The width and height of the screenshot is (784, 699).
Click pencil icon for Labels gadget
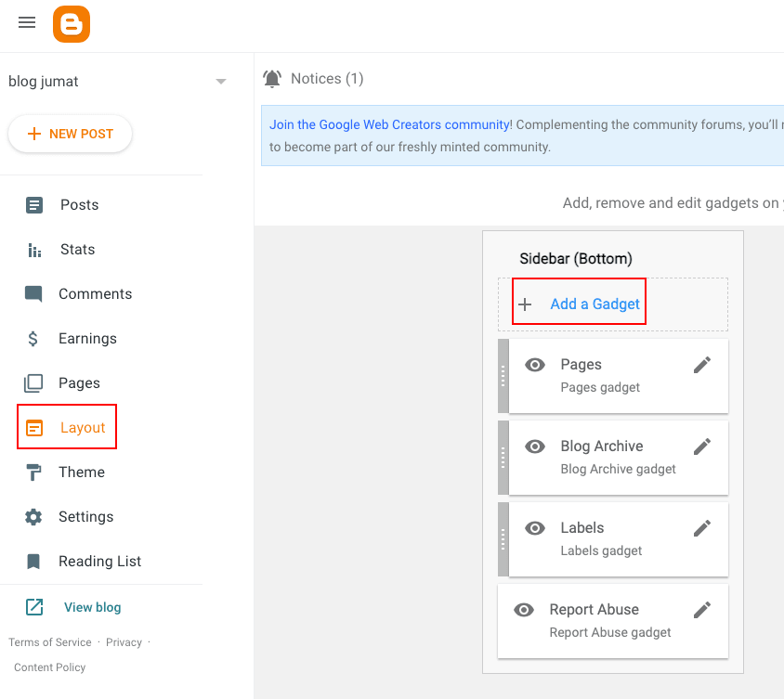coord(702,528)
